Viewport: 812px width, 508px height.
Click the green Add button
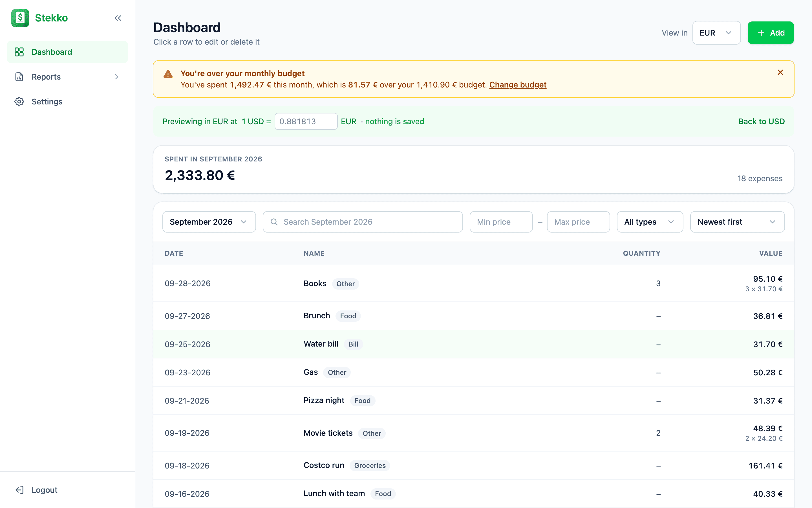pos(770,32)
